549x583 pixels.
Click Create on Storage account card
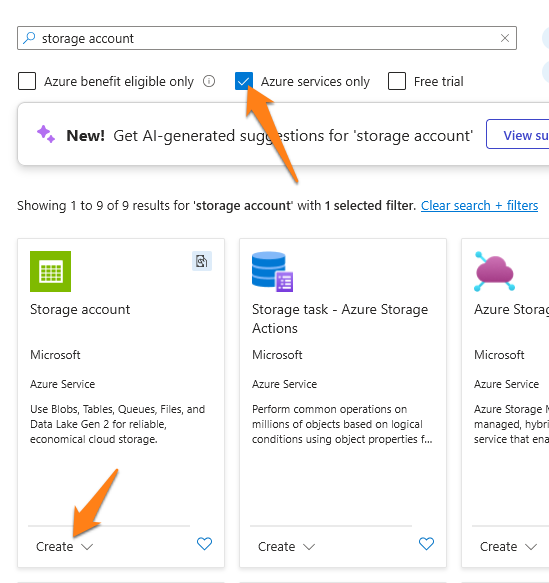pos(55,547)
